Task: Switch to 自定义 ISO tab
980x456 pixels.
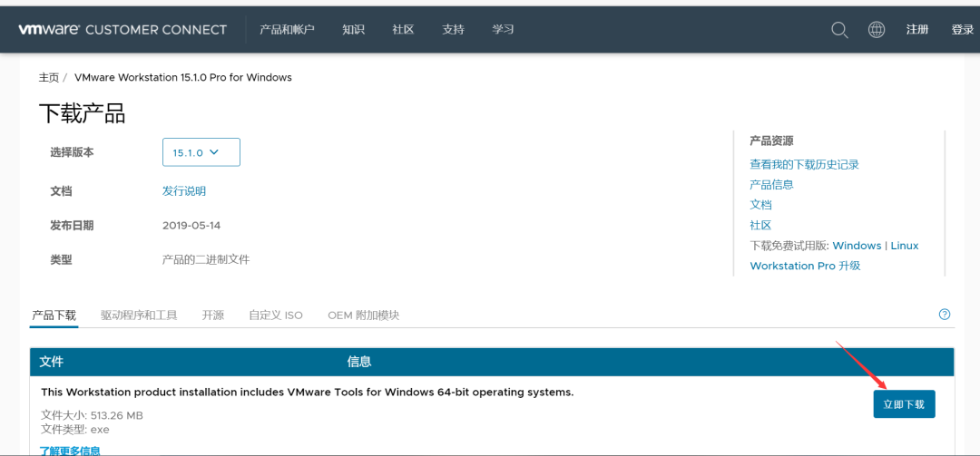Action: [276, 315]
